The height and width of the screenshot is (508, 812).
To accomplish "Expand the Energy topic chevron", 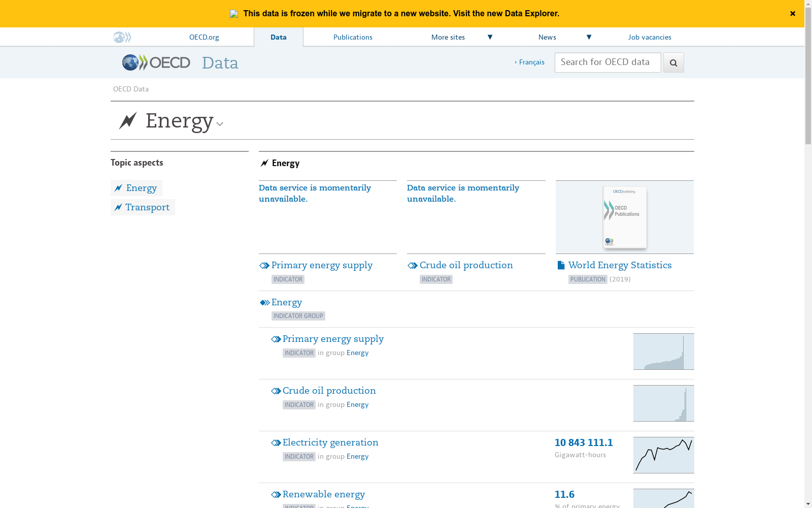I will pyautogui.click(x=220, y=124).
